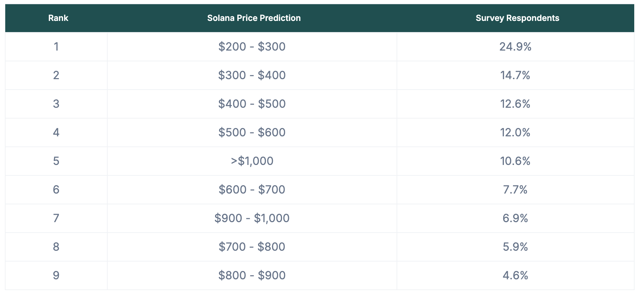The image size is (644, 295).
Task: Click the 14.7% survey value
Action: [x=515, y=75]
